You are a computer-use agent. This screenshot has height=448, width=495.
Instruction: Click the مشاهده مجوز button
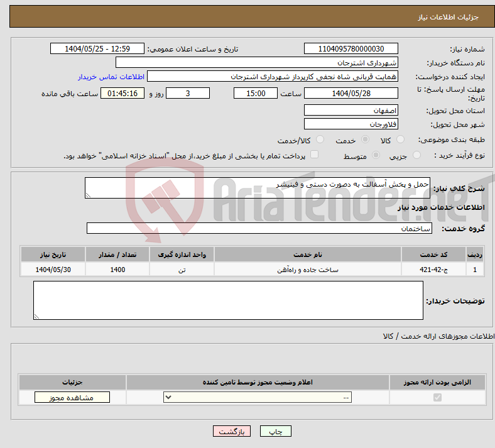72,397
